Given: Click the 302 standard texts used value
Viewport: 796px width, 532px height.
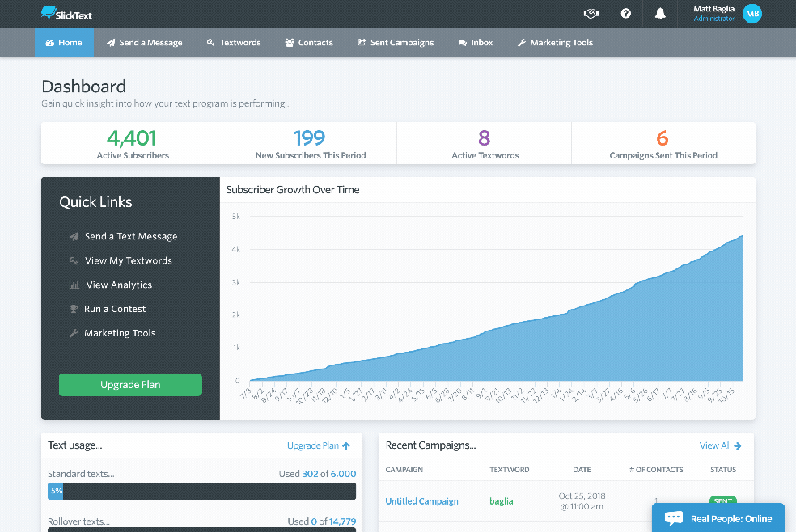Looking at the screenshot, I should click(x=310, y=474).
